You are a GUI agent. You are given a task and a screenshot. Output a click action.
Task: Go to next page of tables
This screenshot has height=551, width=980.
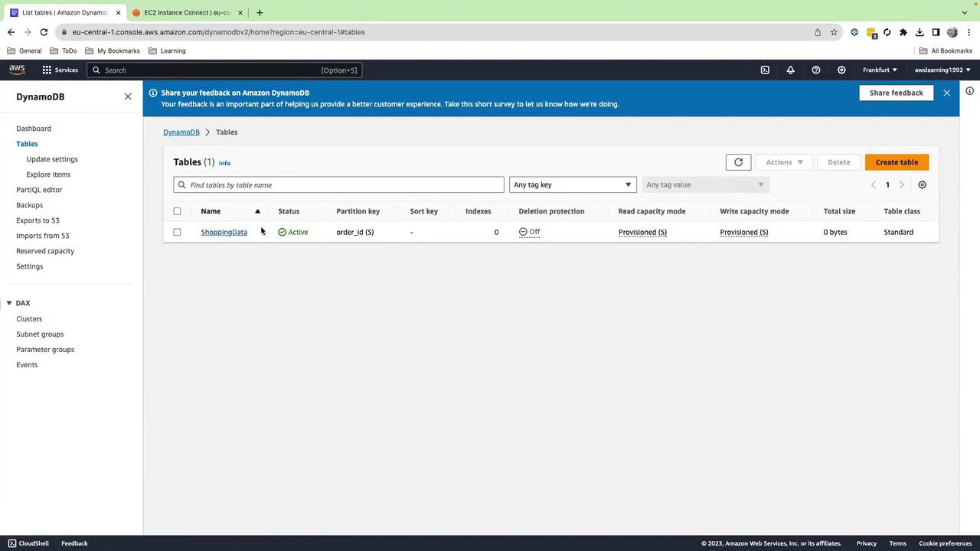[901, 184]
